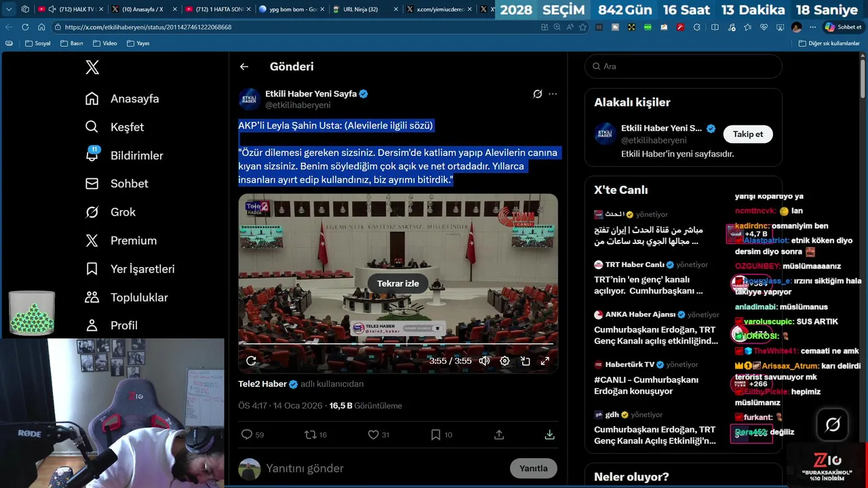This screenshot has width=868, height=488.
Task: Click the address bar URL
Action: click(148, 27)
